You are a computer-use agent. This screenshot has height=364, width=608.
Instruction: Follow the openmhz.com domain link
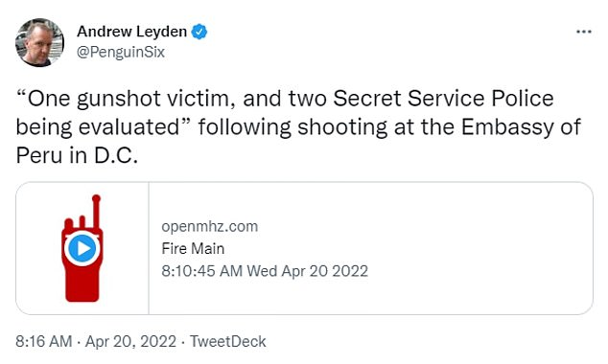pos(209,226)
